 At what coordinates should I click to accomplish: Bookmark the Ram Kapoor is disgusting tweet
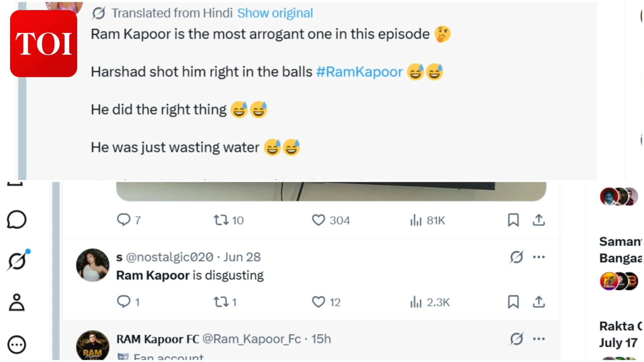click(513, 302)
